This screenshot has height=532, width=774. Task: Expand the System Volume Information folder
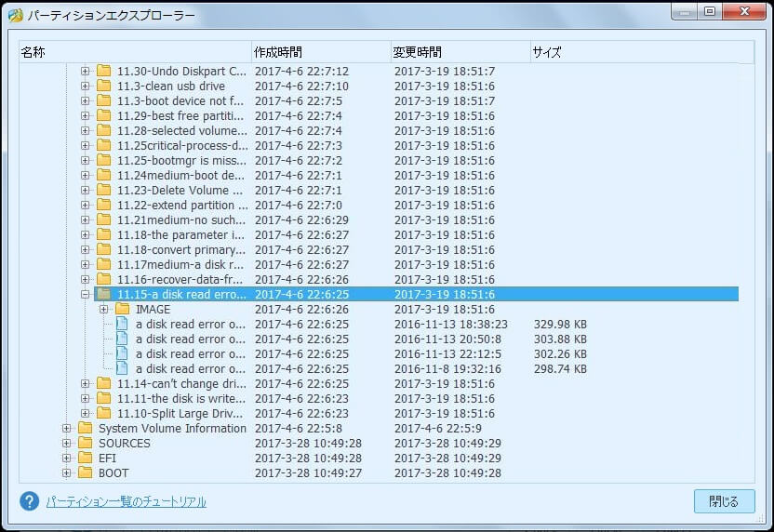66,429
